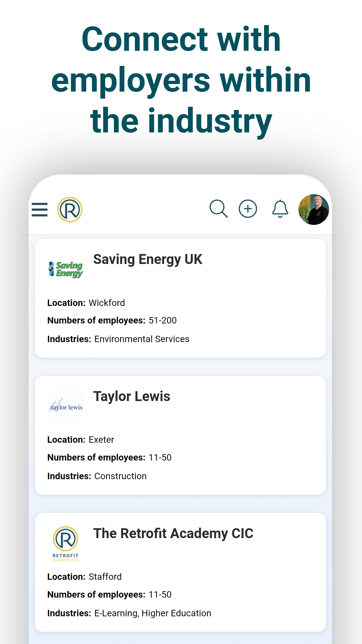
Task: Click the Environmental Services industry text
Action: tap(142, 339)
